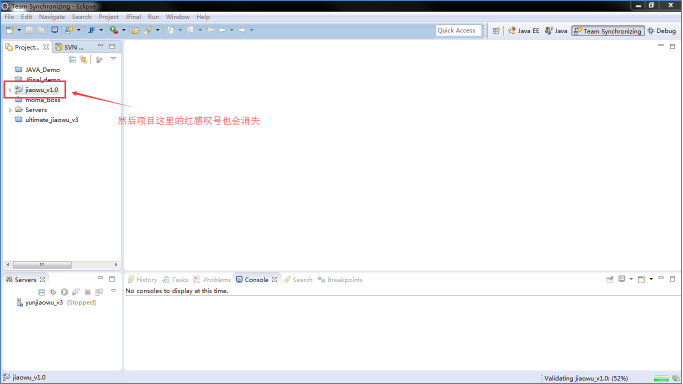
Task: Click the New wizard toolbar icon
Action: coord(10,30)
